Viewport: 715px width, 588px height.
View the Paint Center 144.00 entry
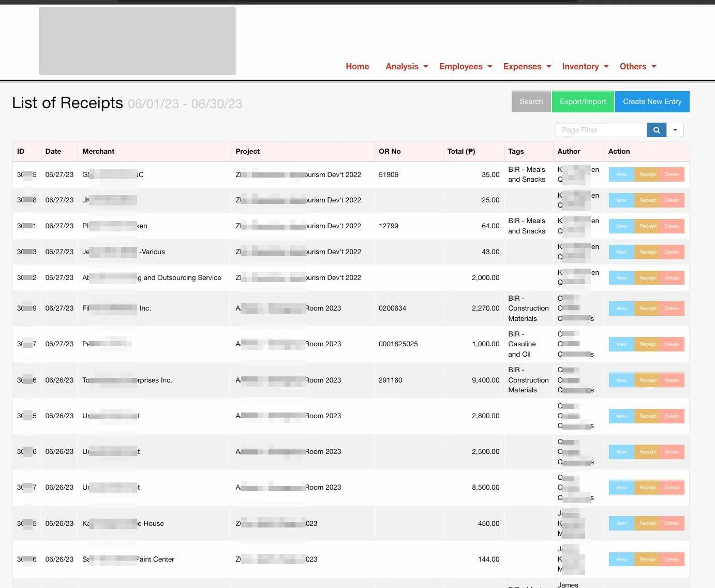621,560
